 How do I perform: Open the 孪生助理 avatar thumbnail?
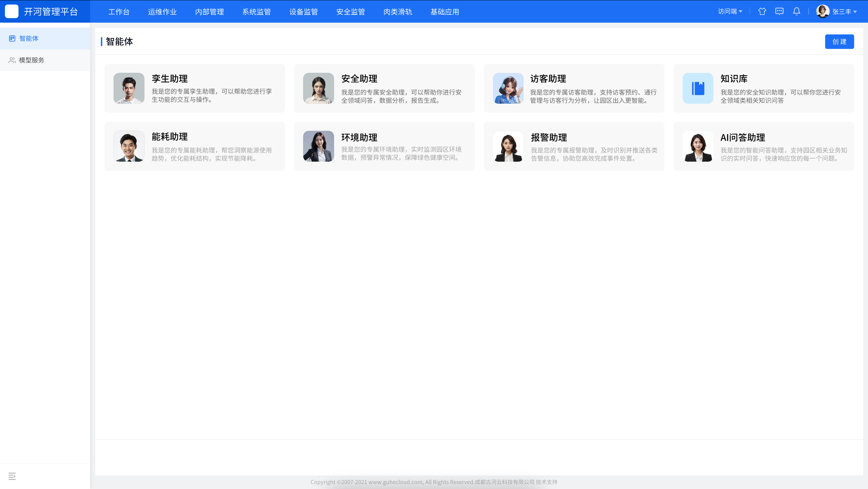click(129, 88)
